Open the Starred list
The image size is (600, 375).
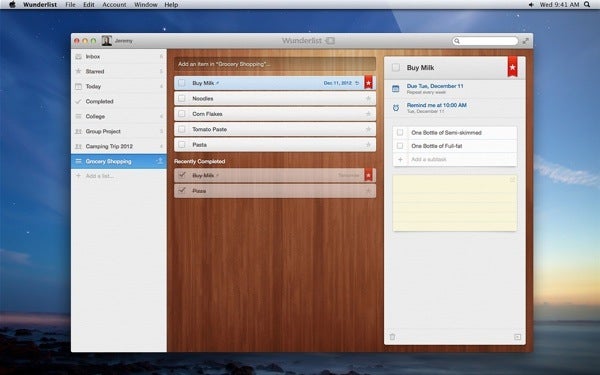119,71
